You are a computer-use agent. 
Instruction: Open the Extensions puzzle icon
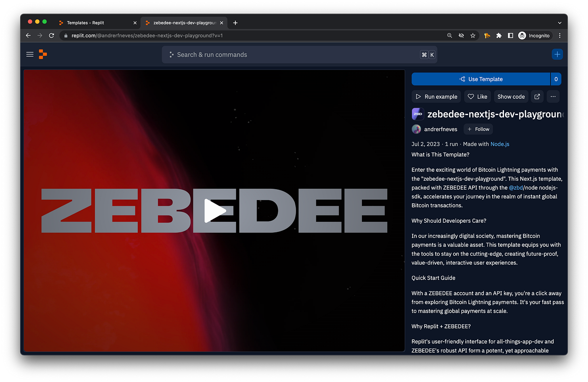click(x=499, y=35)
